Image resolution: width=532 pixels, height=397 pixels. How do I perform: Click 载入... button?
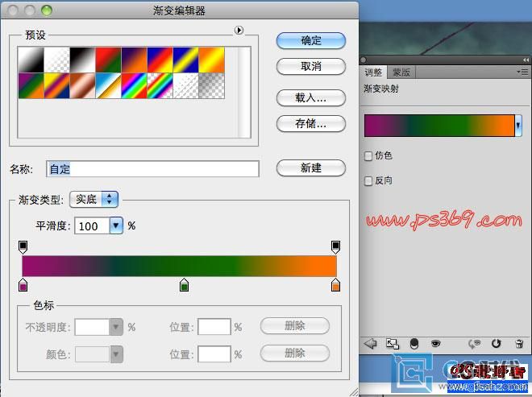[311, 98]
